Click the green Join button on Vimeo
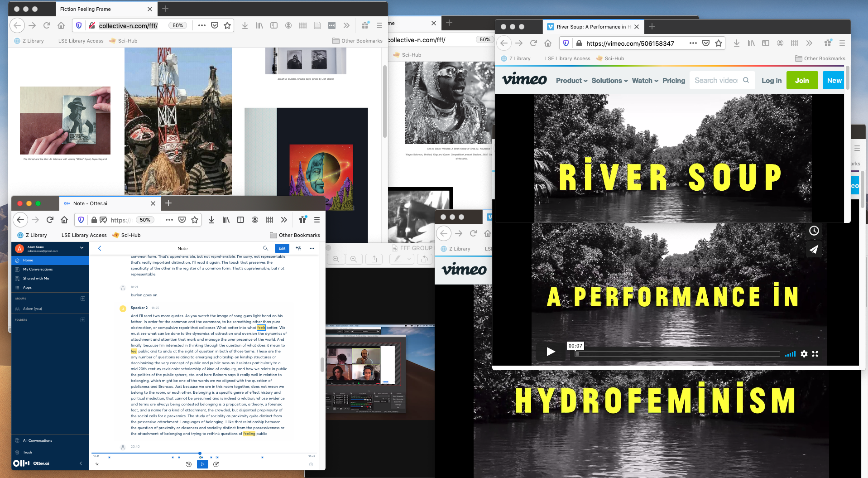Viewport: 868px width, 478px height. click(802, 80)
